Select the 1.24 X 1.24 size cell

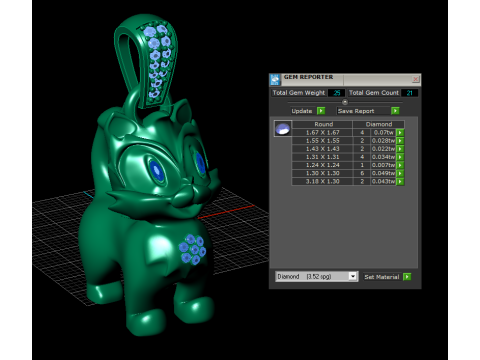[x=322, y=165]
